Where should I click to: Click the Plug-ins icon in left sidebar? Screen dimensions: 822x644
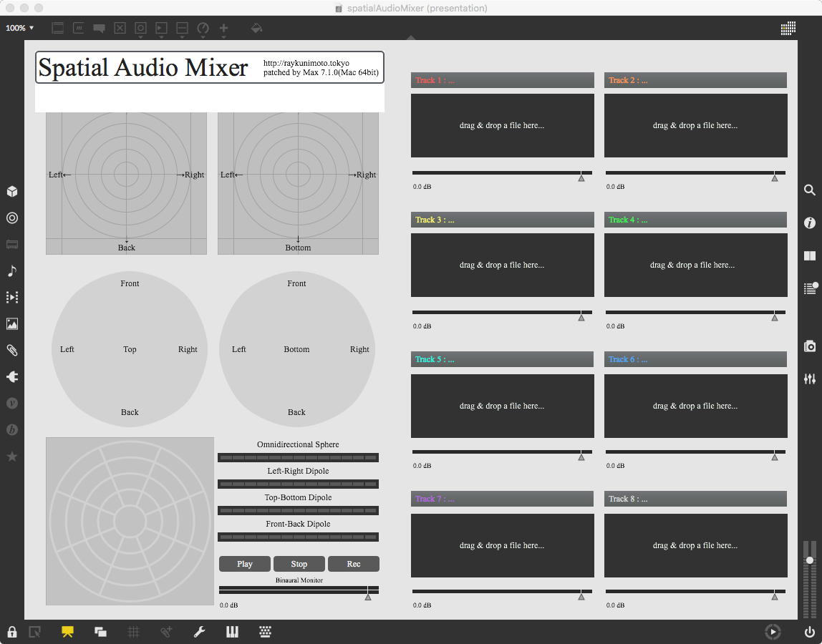(12, 376)
